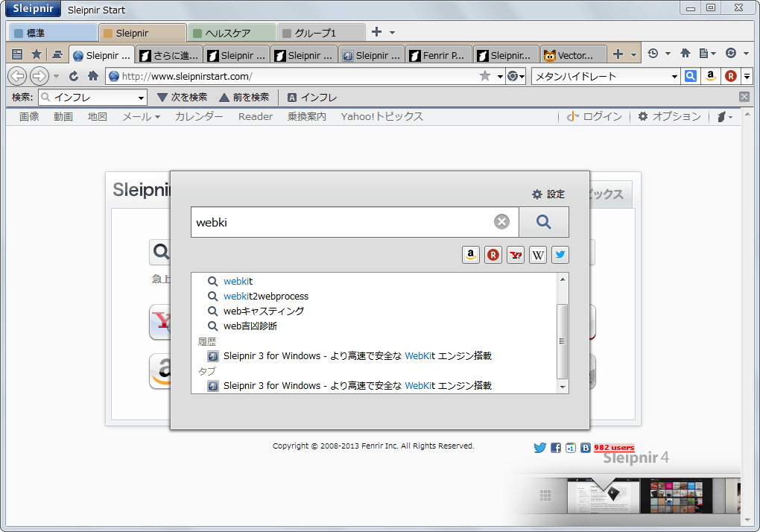Viewport: 760px width, 532px height.
Task: Bookmark page with address bar star
Action: tap(485, 75)
